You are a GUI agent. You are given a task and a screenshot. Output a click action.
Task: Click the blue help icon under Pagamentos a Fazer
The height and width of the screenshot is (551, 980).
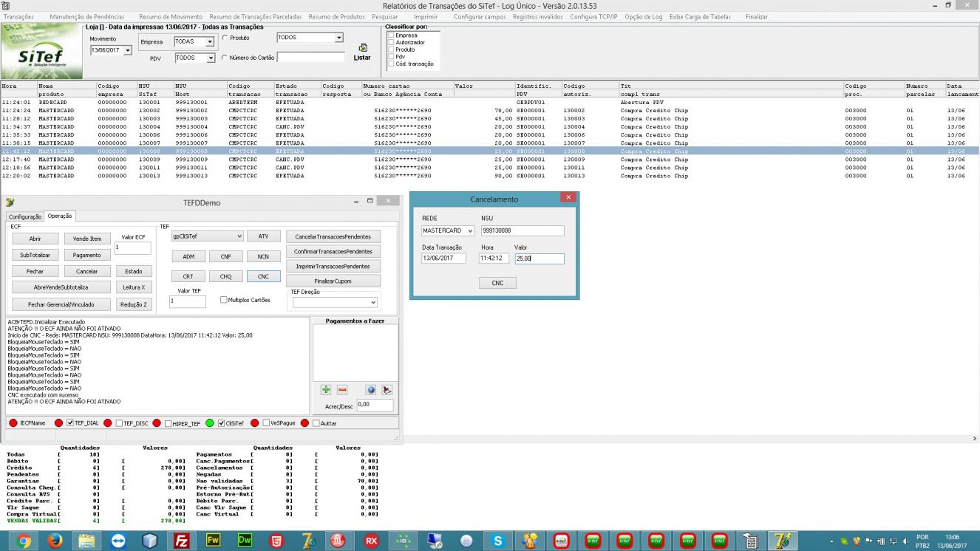pos(371,389)
